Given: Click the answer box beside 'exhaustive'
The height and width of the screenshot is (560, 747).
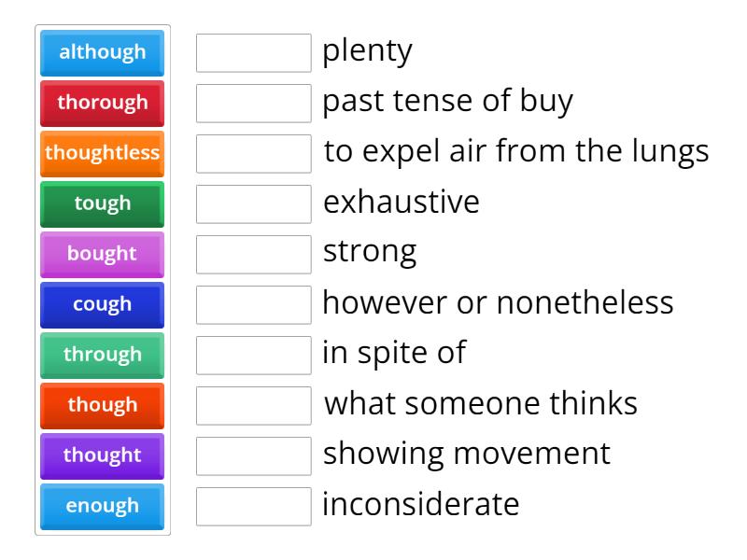Looking at the screenshot, I should [254, 204].
